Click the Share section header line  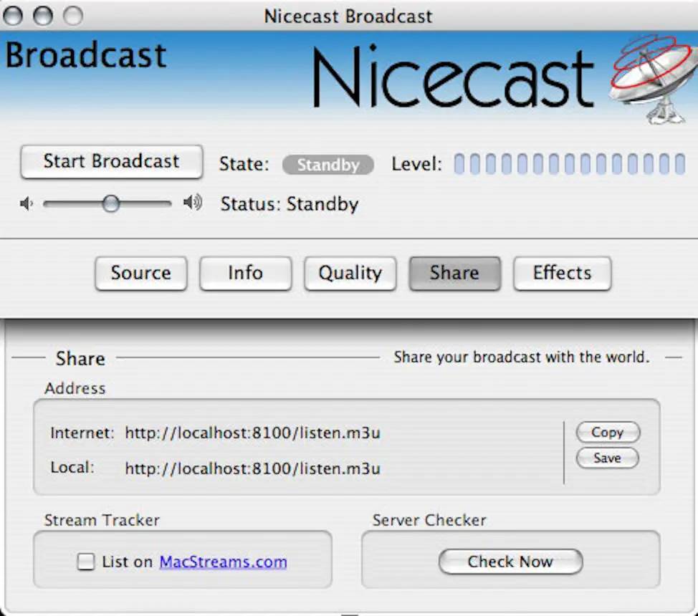(x=80, y=358)
